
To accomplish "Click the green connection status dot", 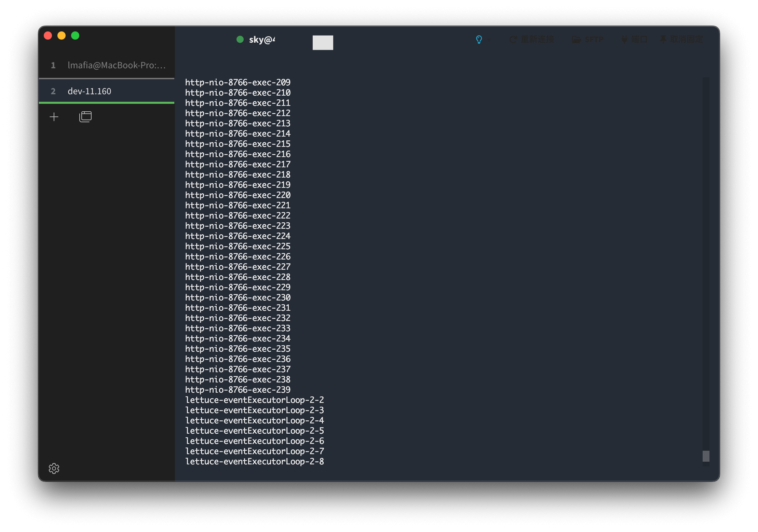I will 240,40.
